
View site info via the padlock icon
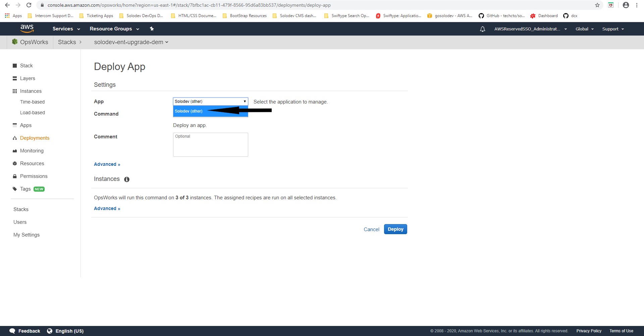42,5
